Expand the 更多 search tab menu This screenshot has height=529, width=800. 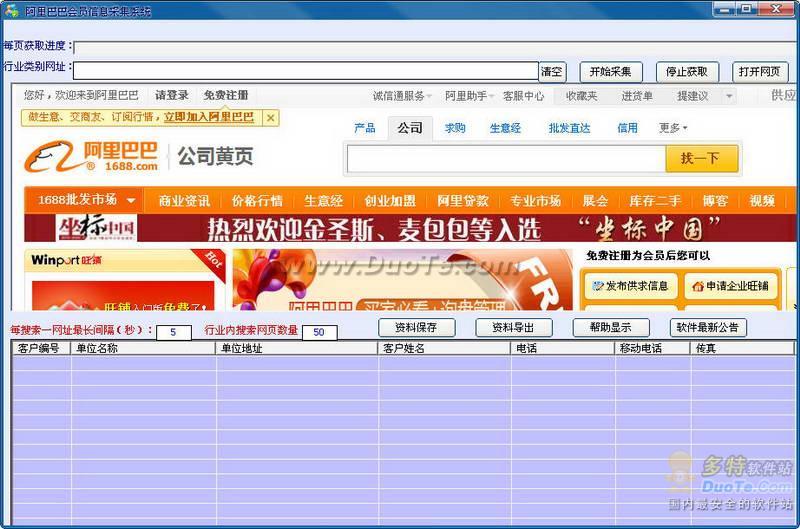point(673,128)
